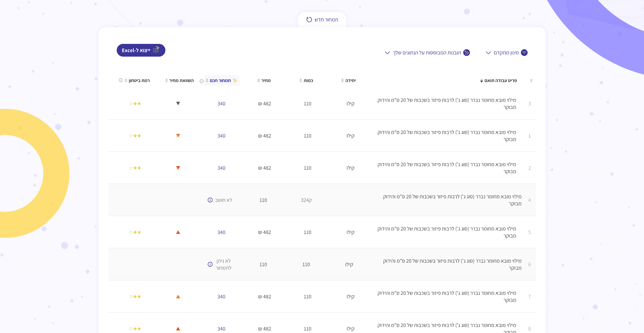Image resolution: width=644 pixels, height=333 pixels.
Task: Click smart price 340 in row 1
Action: pyautogui.click(x=221, y=136)
